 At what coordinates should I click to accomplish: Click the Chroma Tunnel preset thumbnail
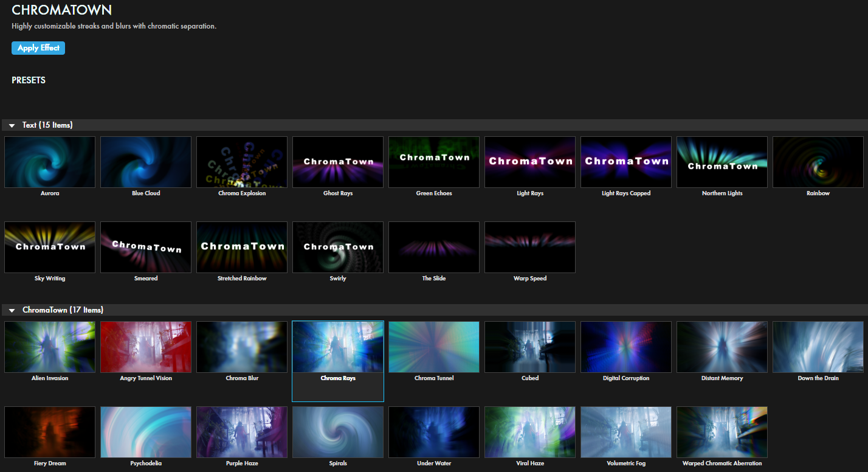click(x=434, y=347)
